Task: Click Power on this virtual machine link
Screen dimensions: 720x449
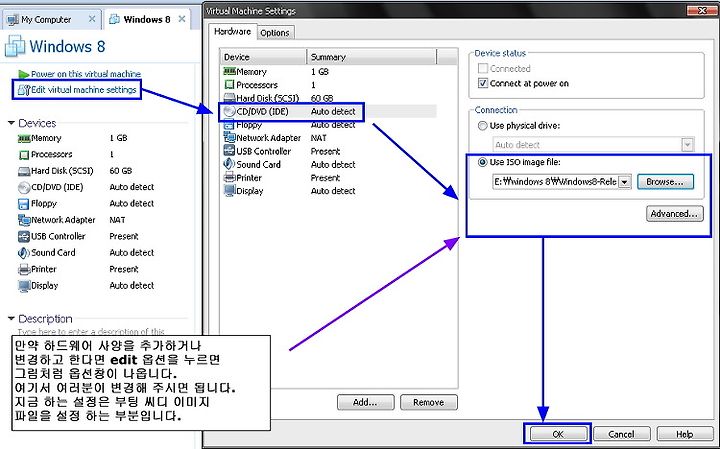Action: point(86,74)
